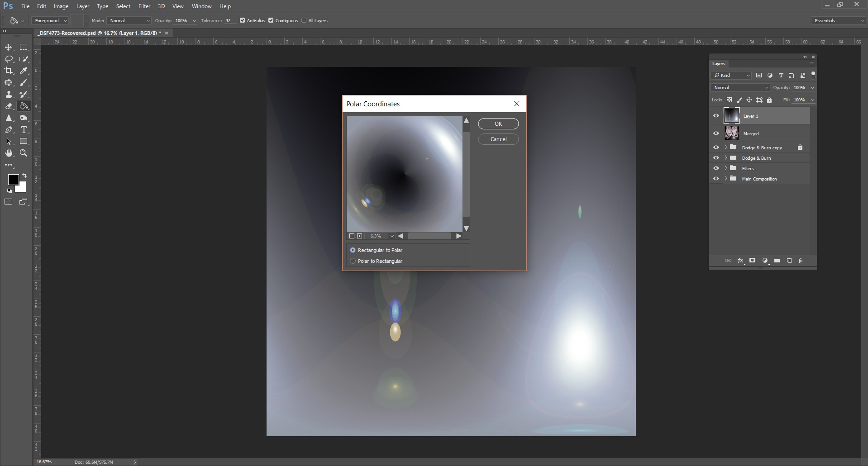The width and height of the screenshot is (868, 466).
Task: Select Polar to Rectangular option
Action: point(353,261)
